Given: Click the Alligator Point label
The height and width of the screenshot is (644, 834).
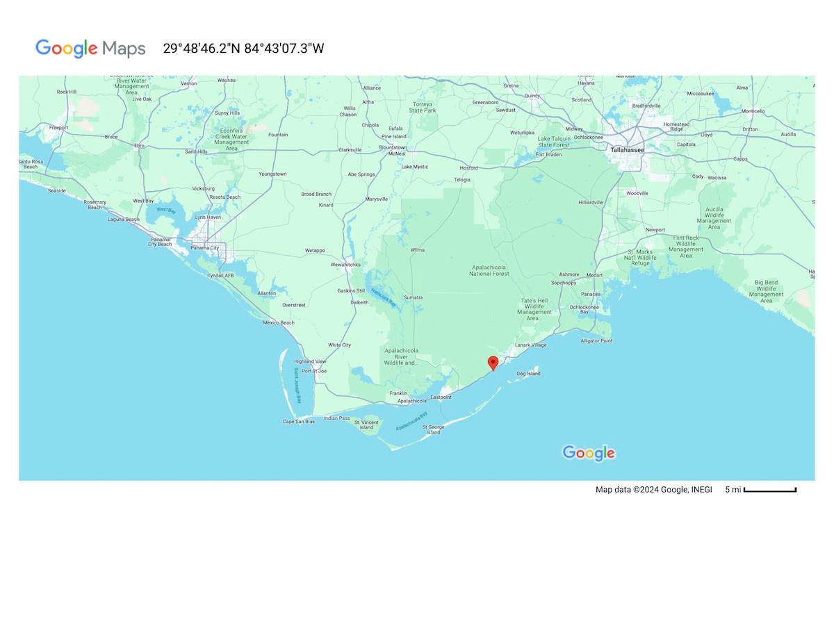Looking at the screenshot, I should pos(596,340).
